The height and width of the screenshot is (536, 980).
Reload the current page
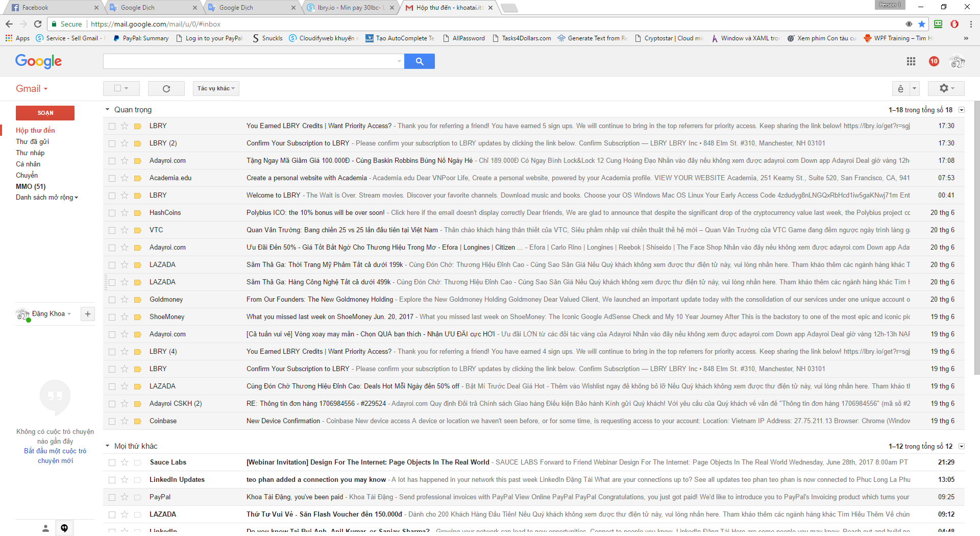[x=38, y=24]
